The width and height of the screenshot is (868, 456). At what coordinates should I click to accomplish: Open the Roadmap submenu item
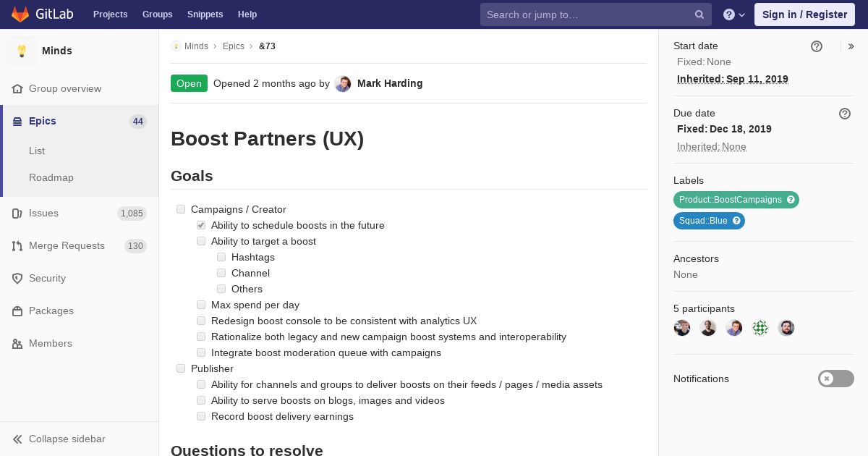pos(51,177)
